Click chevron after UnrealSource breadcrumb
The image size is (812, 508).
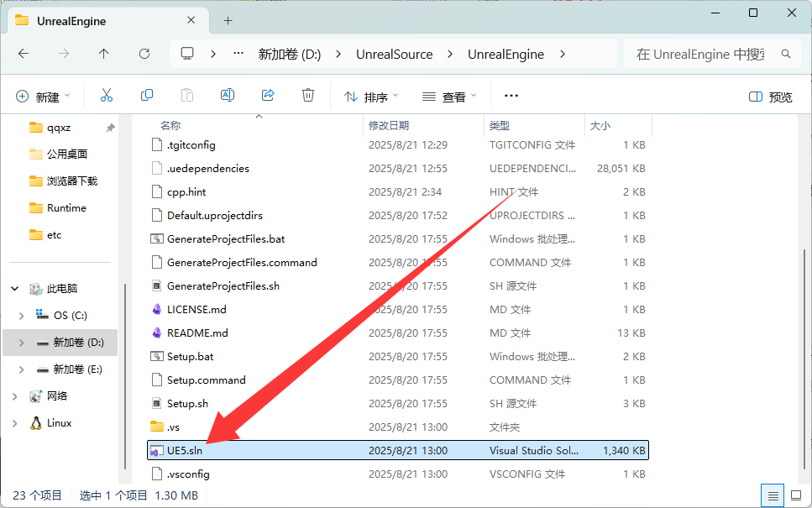[x=450, y=54]
